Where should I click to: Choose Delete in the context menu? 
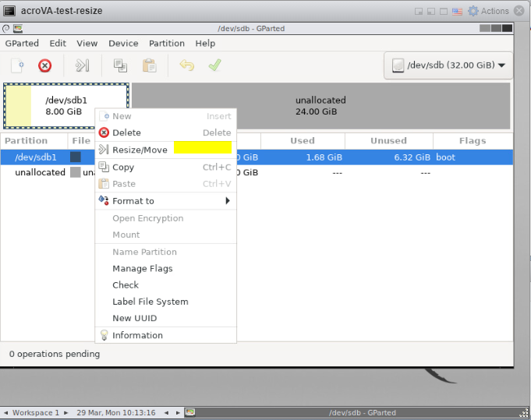tap(165, 132)
